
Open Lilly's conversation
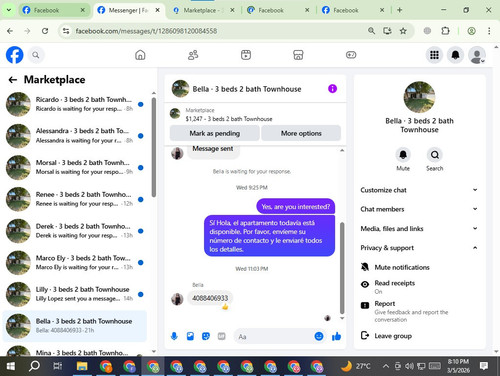[75, 294]
